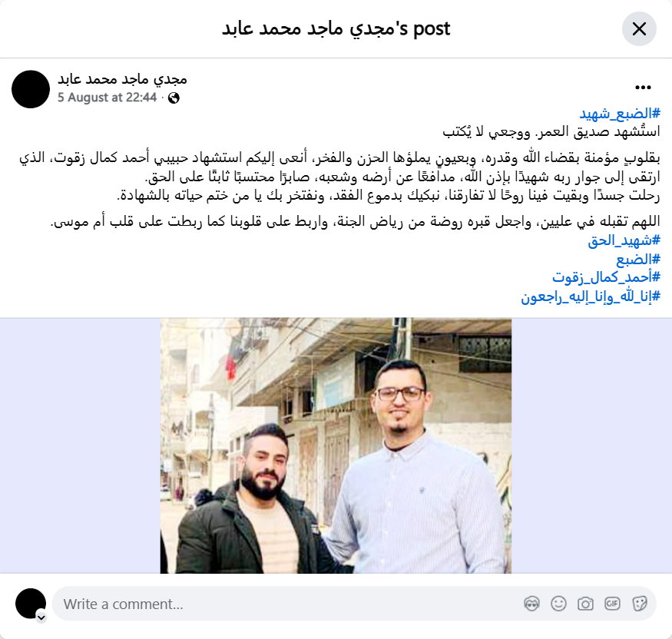
Task: Open the emoji picker in comment box
Action: click(x=558, y=604)
